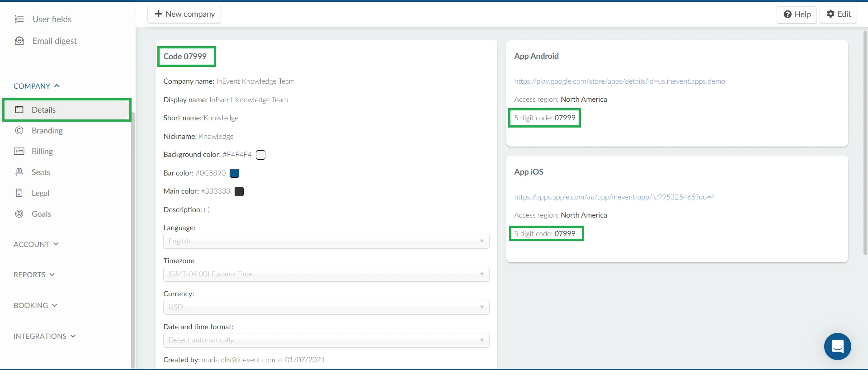Click the Details window icon

(19, 109)
